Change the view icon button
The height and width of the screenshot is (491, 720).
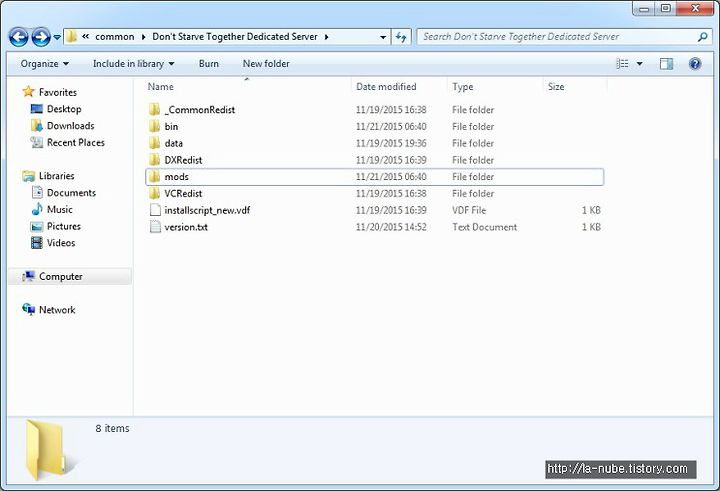[622, 63]
